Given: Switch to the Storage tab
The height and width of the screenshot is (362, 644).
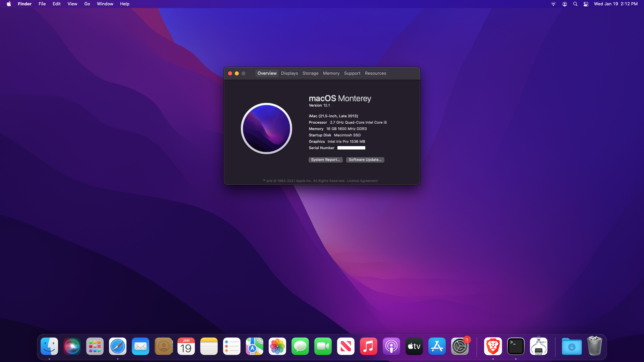Looking at the screenshot, I should click(311, 73).
